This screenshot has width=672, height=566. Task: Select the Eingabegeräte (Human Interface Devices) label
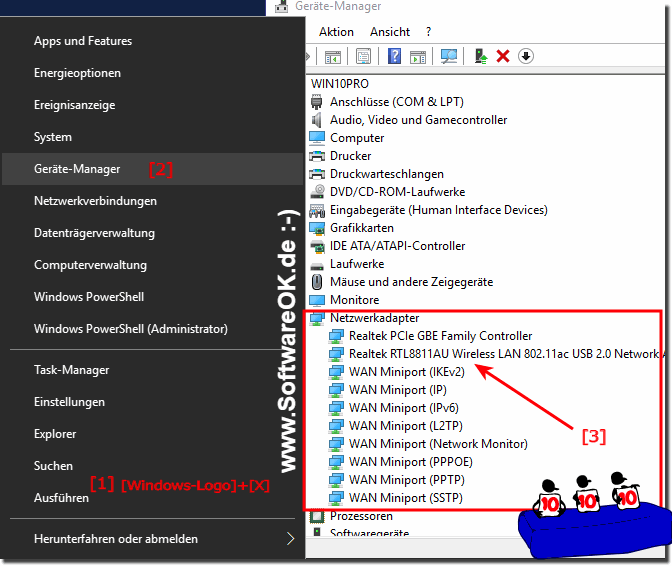click(438, 210)
